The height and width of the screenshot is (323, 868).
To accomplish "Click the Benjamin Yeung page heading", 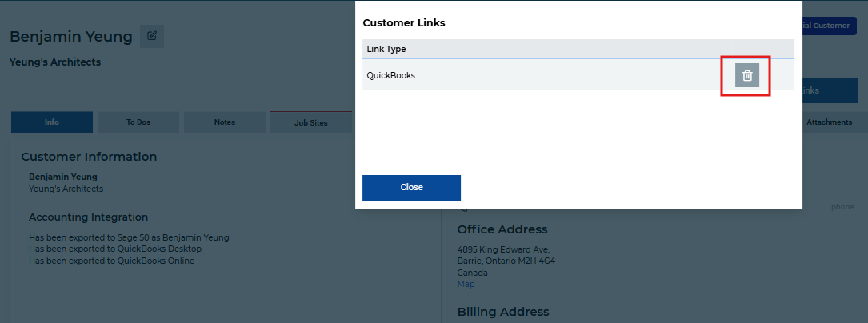I will (71, 37).
